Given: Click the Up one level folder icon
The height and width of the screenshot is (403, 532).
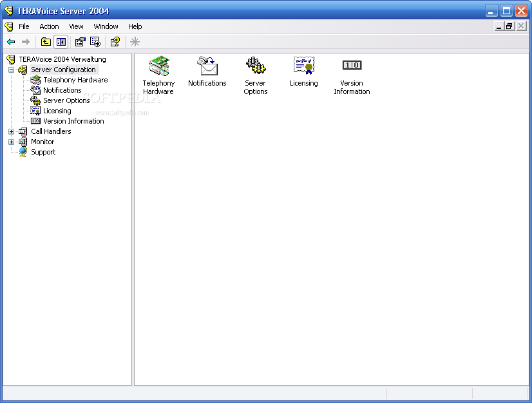Looking at the screenshot, I should 46,42.
